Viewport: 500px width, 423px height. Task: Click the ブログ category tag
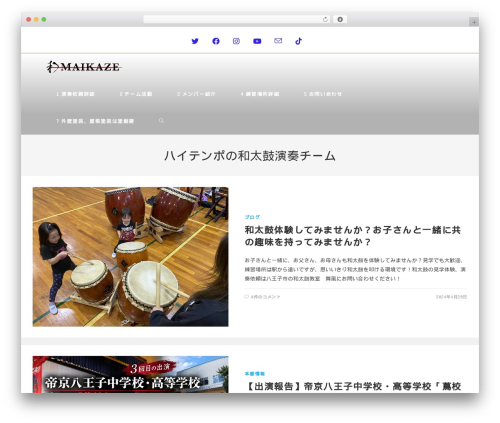252,217
